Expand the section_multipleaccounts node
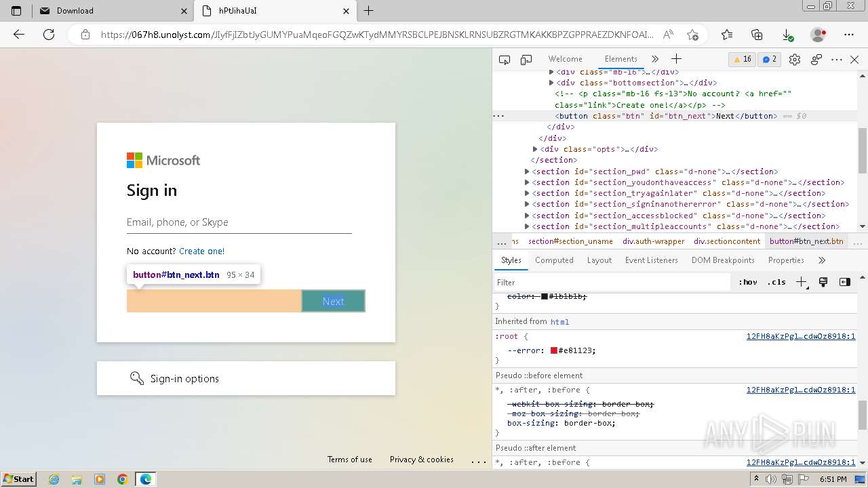This screenshot has height=488, width=868. click(527, 226)
